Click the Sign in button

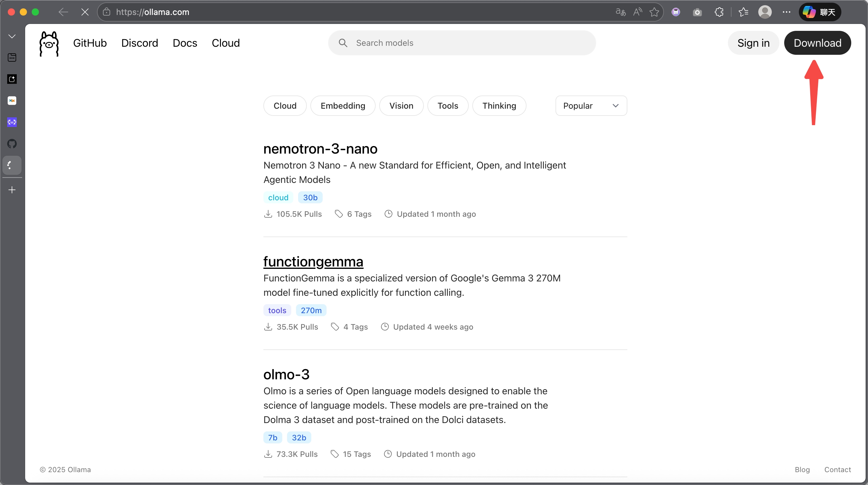coord(753,43)
